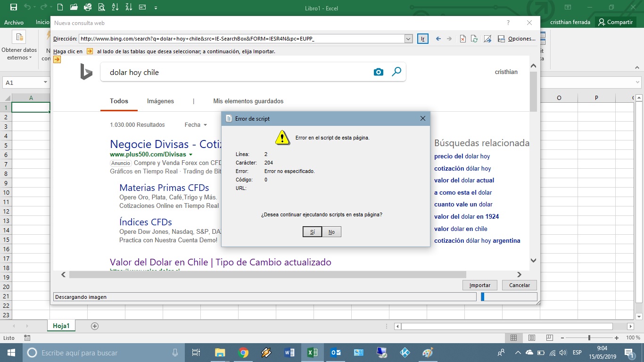Click the Dirección URL address field
The image size is (644, 362).
point(241,39)
